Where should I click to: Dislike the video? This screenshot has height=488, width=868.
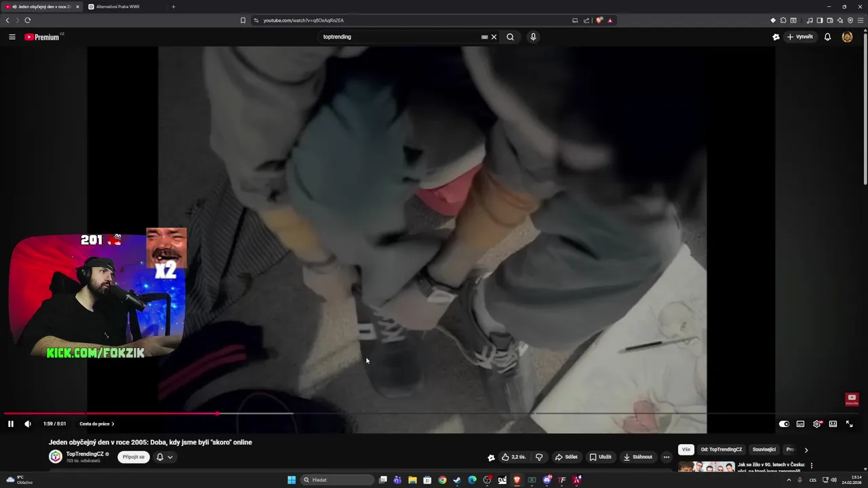tap(539, 457)
